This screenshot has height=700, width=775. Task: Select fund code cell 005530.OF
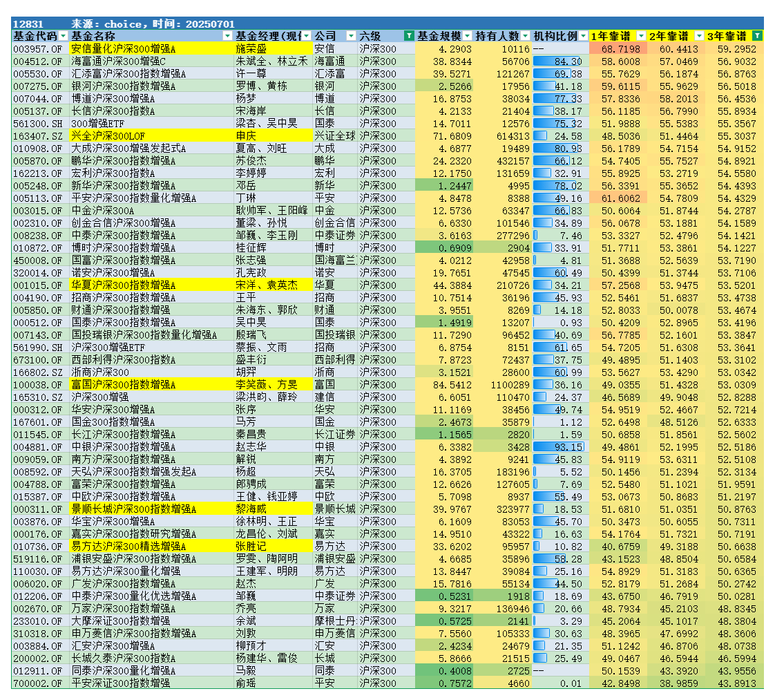tap(40, 74)
